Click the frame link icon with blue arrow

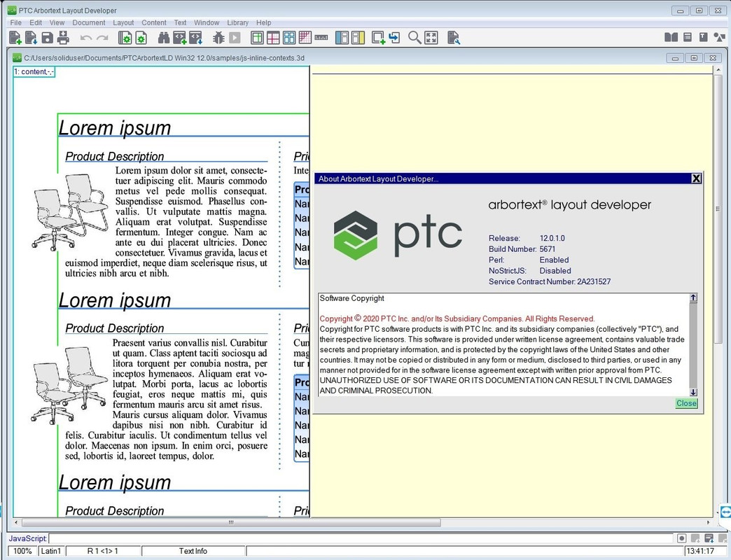(x=394, y=38)
